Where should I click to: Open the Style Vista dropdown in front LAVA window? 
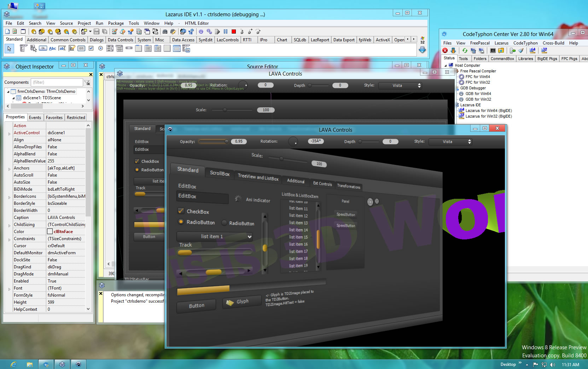[450, 142]
